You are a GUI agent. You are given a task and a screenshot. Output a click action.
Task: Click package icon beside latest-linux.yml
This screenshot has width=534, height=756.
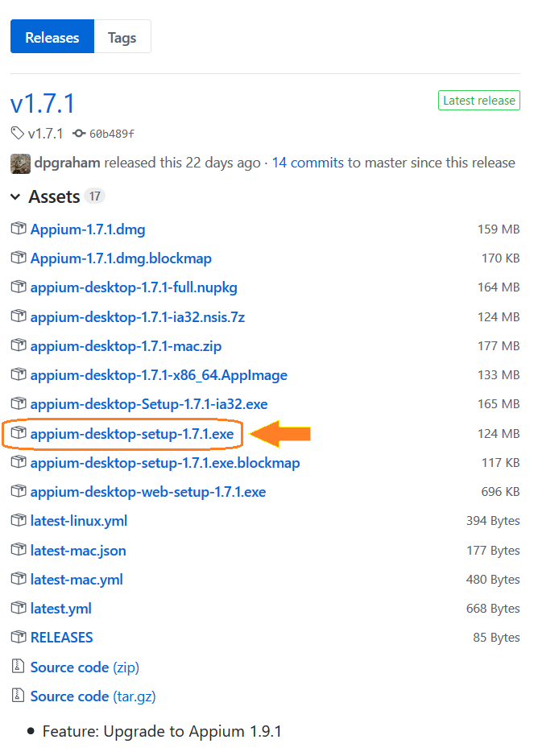[x=19, y=520]
